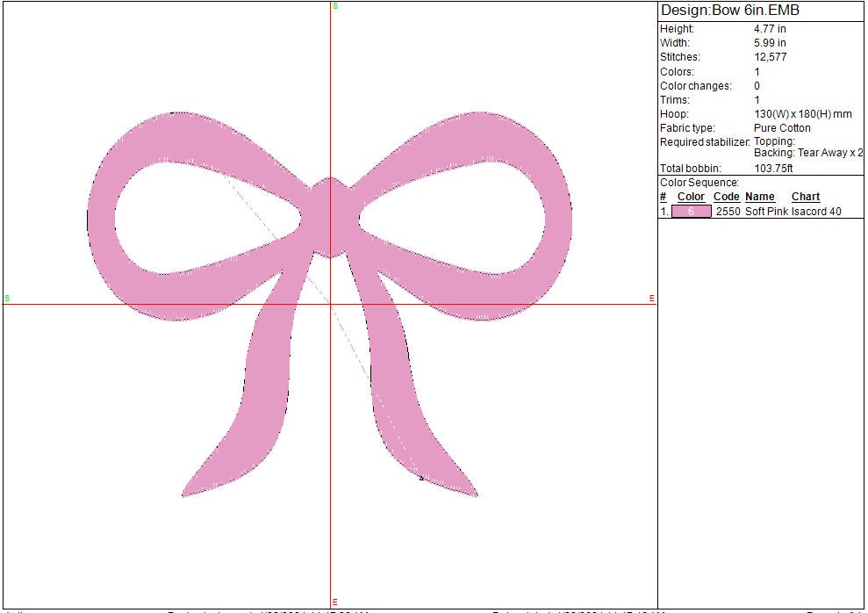Click the green S marker on left edge
This screenshot has height=613, width=868.
pyautogui.click(x=7, y=299)
